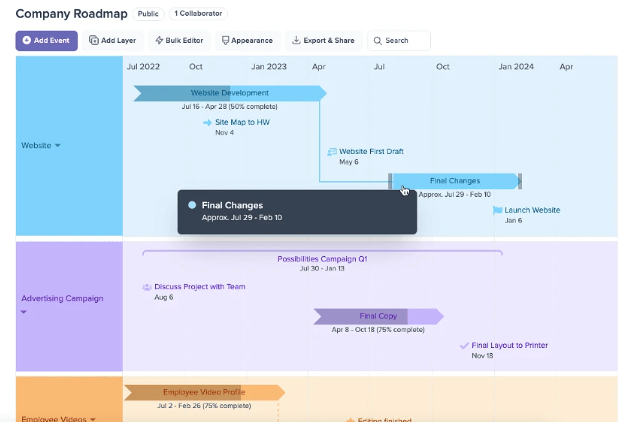Click the layer stack icon for Add Layer
Viewport: 618px width, 422px height.
click(x=94, y=40)
